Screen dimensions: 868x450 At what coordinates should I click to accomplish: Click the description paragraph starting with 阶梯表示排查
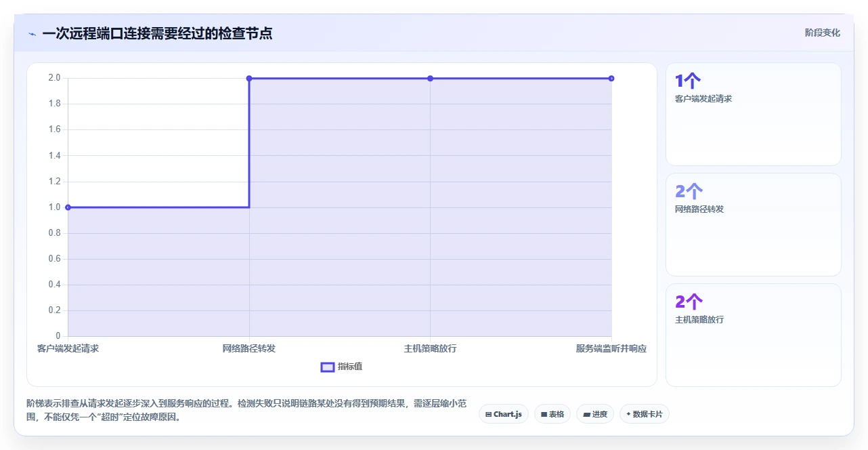click(x=246, y=410)
